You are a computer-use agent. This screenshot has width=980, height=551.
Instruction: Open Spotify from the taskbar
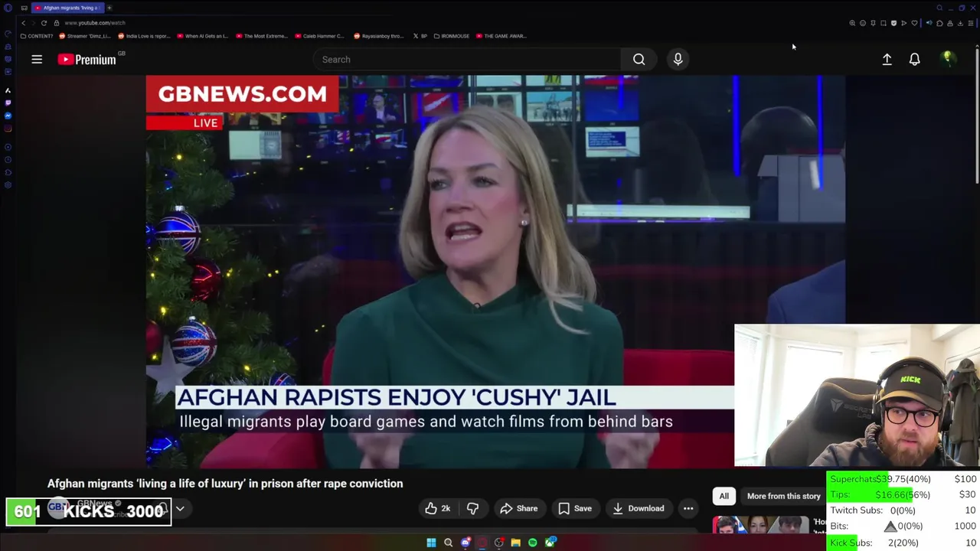tap(533, 543)
